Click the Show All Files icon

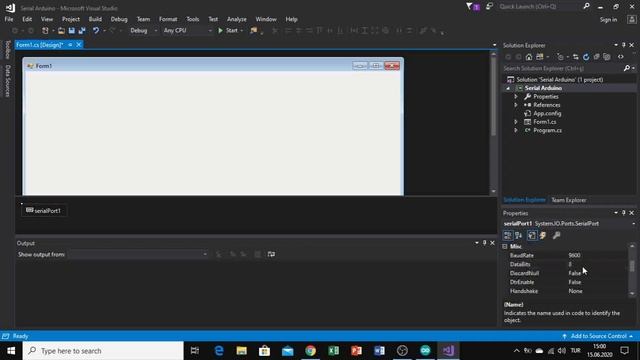[607, 57]
